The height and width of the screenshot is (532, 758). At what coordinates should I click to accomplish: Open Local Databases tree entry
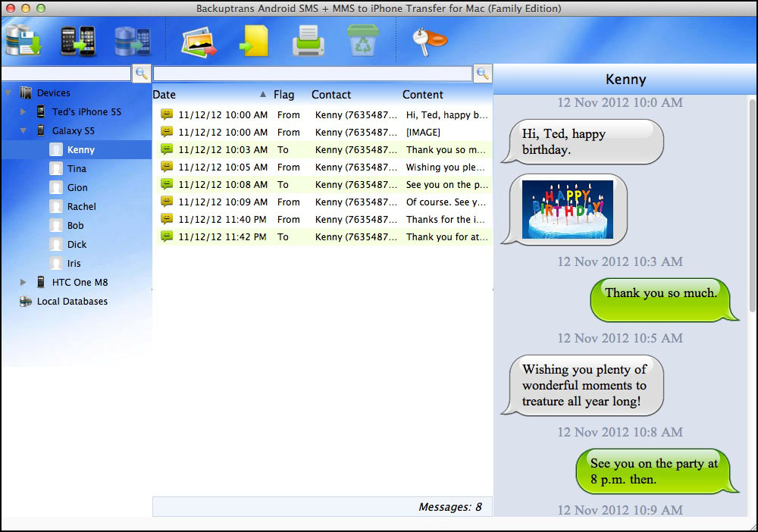coord(73,302)
